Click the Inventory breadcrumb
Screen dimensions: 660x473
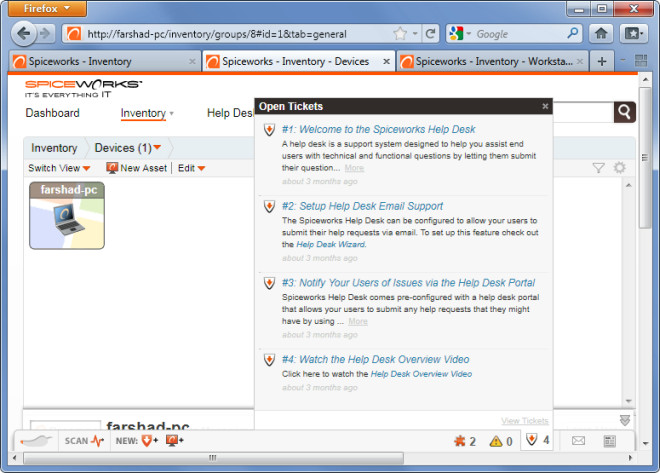(x=54, y=148)
